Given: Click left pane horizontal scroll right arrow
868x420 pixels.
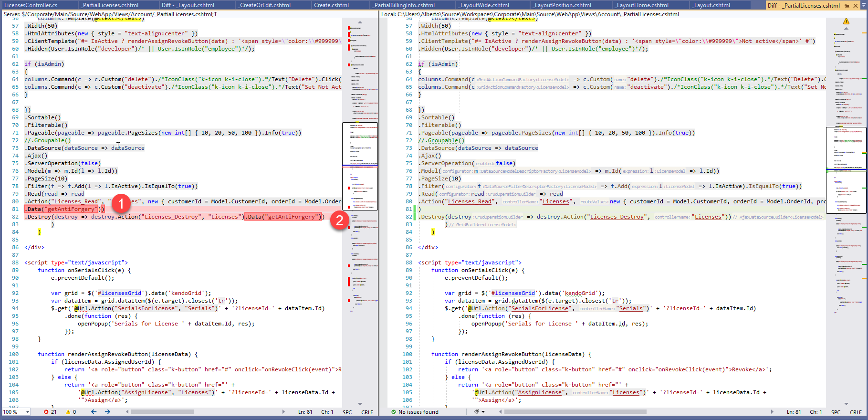Looking at the screenshot, I should pyautogui.click(x=283, y=412).
